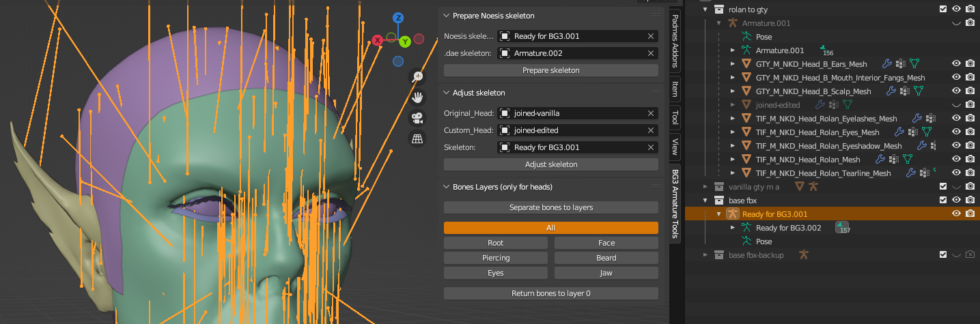Expand the Ready for BG3.002 armature data
Image resolution: width=980 pixels, height=324 pixels.
[x=733, y=228]
